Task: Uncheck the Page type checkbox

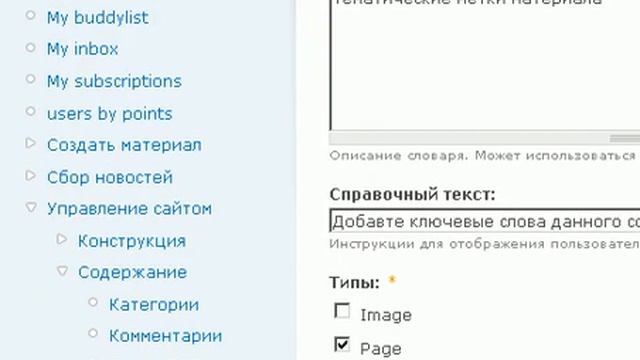Action: (x=342, y=344)
